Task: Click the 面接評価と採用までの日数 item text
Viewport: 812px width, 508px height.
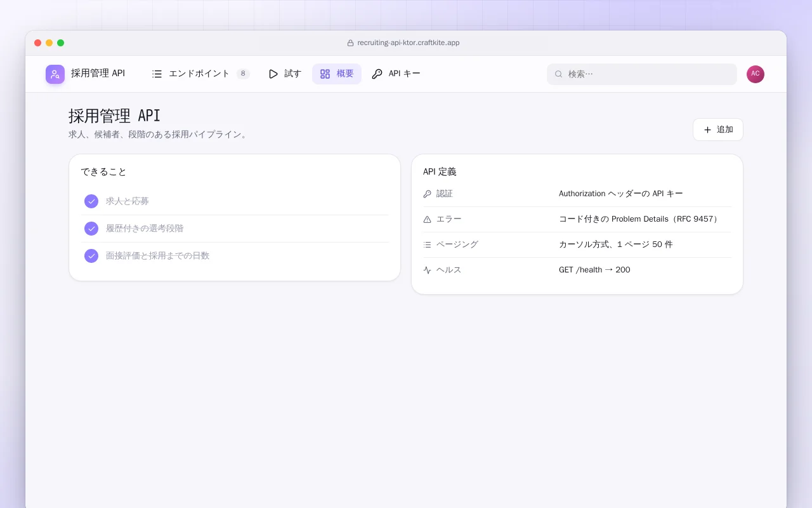Action: pos(157,256)
